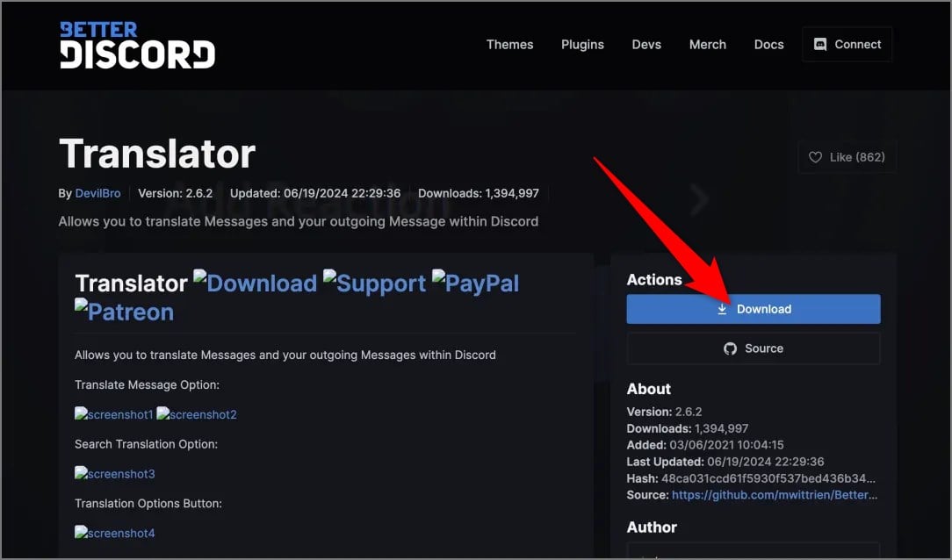This screenshot has height=560, width=952.
Task: Download the Translator plugin from Actions
Action: [754, 309]
